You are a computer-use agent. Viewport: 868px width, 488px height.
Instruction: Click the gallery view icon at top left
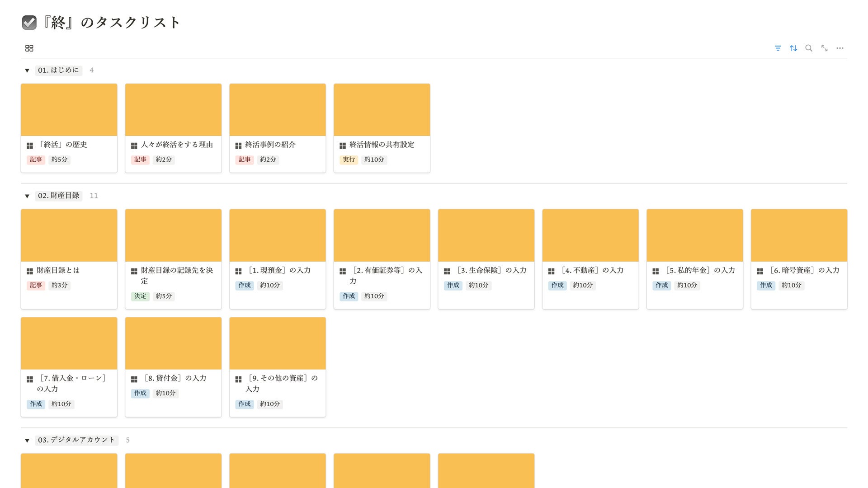29,48
